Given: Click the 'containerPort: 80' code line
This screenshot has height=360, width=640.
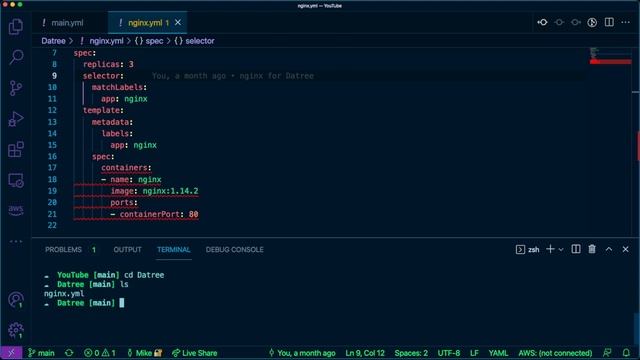Looking at the screenshot, I should (155, 214).
